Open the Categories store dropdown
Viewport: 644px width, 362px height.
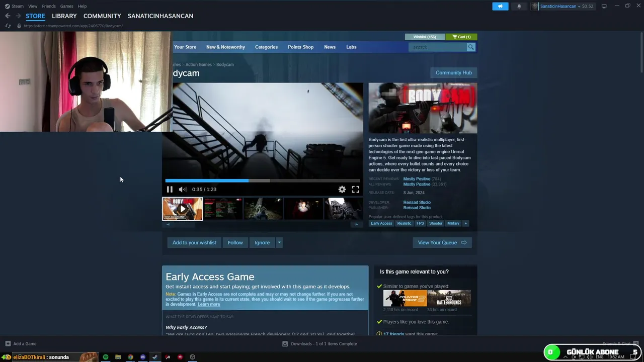[x=266, y=47]
